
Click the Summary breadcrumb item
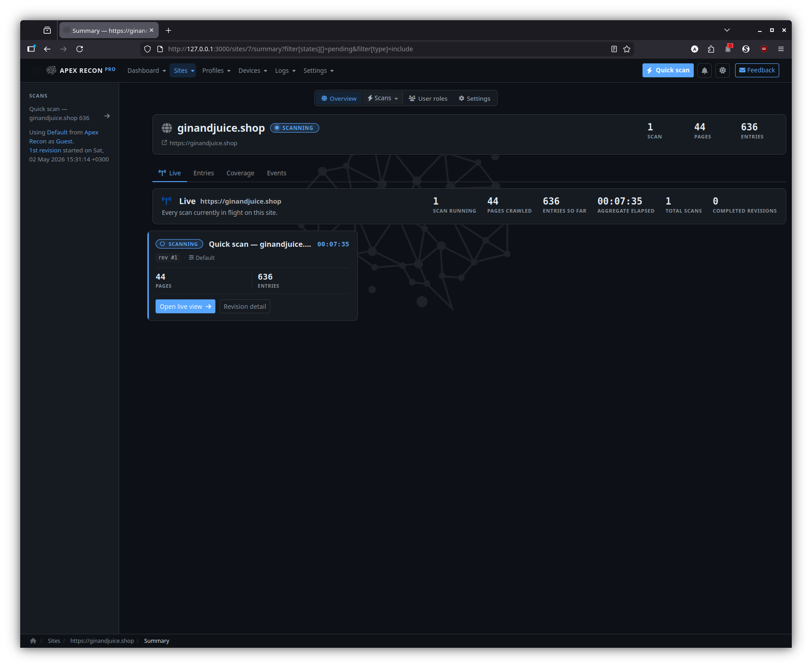(156, 641)
